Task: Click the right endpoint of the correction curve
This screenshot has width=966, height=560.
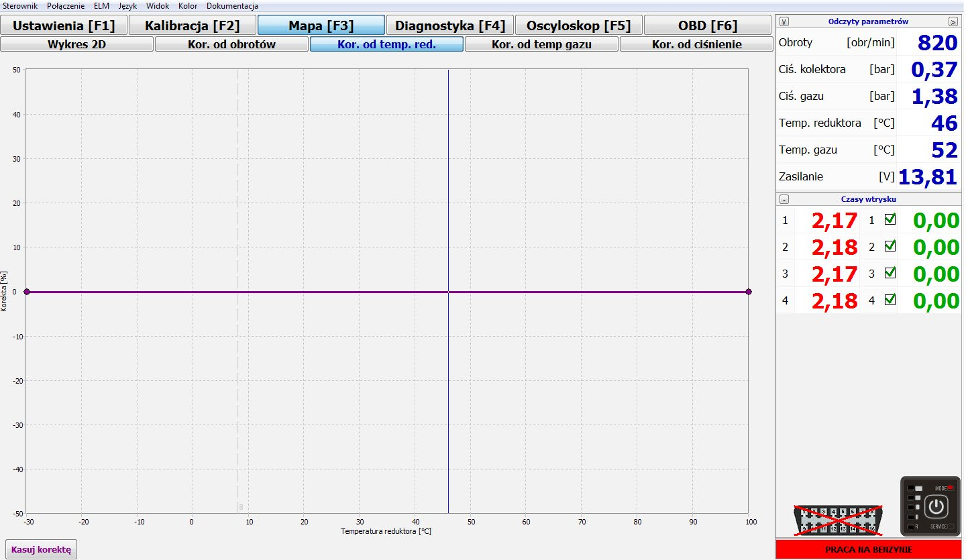Action: click(749, 292)
